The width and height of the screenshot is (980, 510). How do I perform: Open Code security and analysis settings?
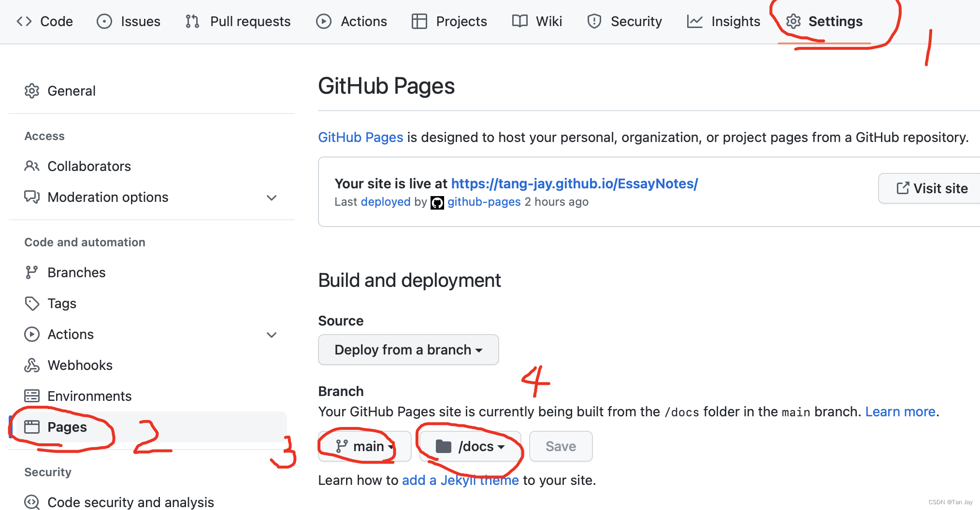[x=152, y=502]
